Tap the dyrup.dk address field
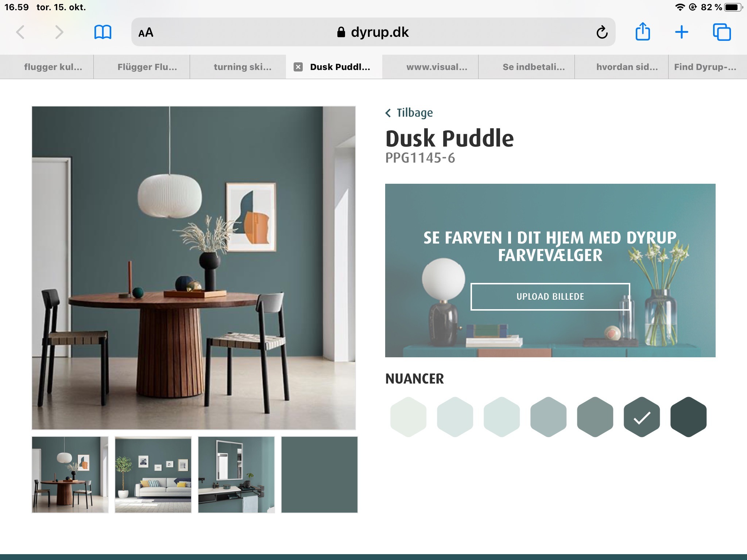This screenshot has height=560, width=747. pyautogui.click(x=373, y=32)
